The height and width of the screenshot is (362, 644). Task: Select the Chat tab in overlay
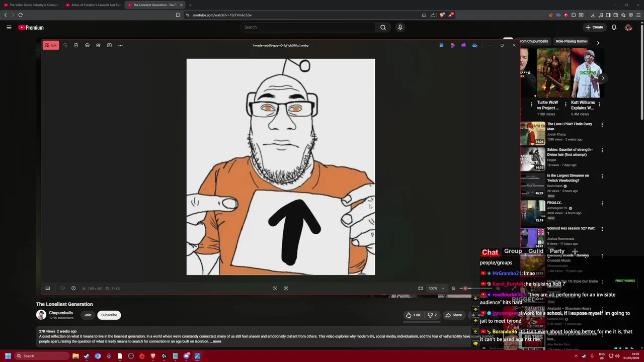(x=490, y=252)
